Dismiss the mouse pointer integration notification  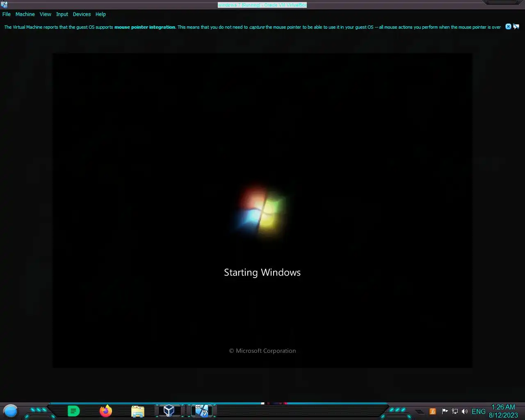pyautogui.click(x=508, y=27)
